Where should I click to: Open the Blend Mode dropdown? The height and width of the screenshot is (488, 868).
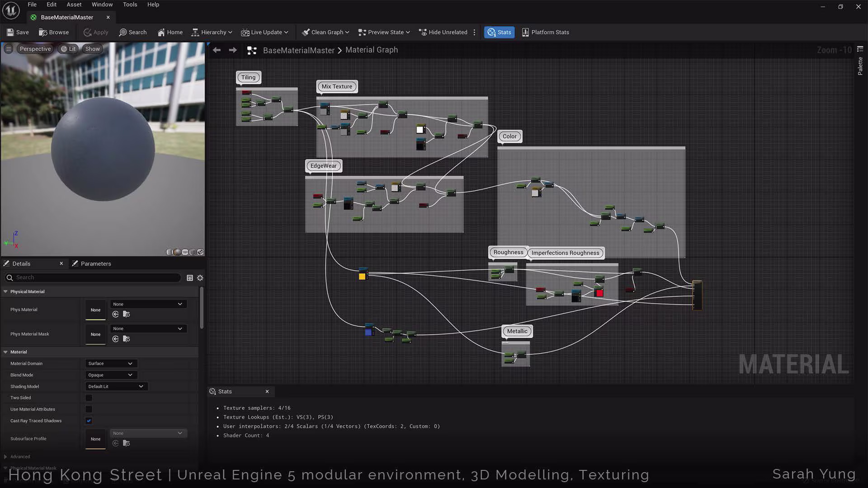click(111, 375)
